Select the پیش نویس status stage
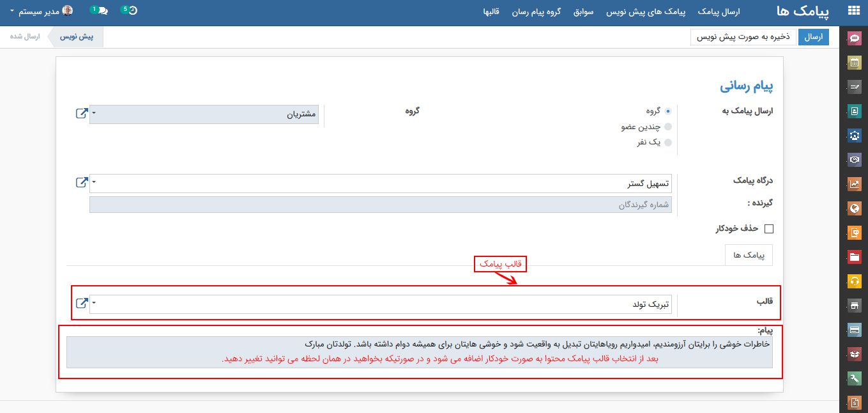 [77, 36]
